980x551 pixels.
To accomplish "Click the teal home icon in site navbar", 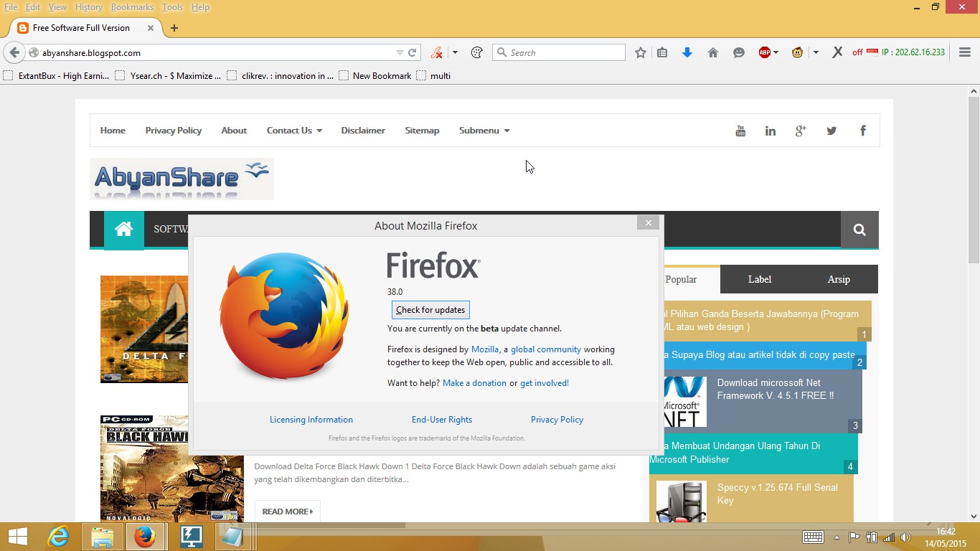I will point(124,230).
